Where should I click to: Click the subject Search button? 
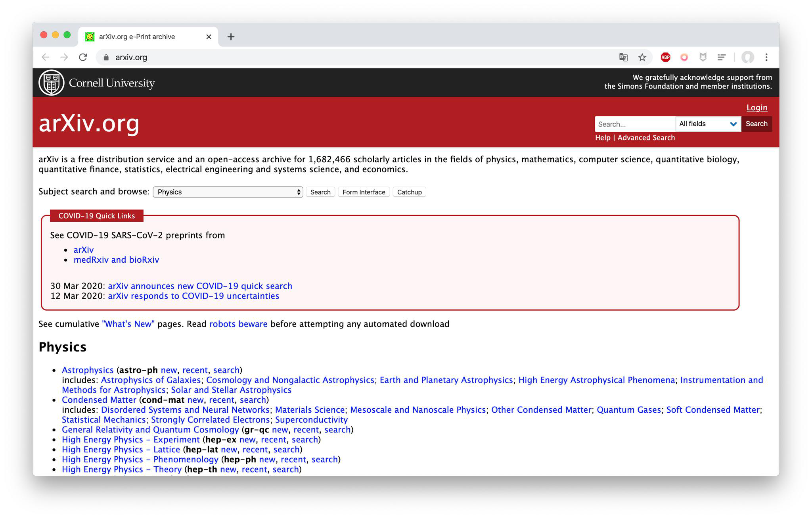click(x=320, y=192)
